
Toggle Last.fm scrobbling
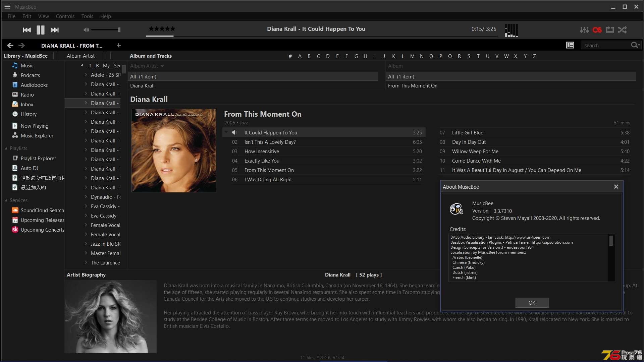pos(597,30)
